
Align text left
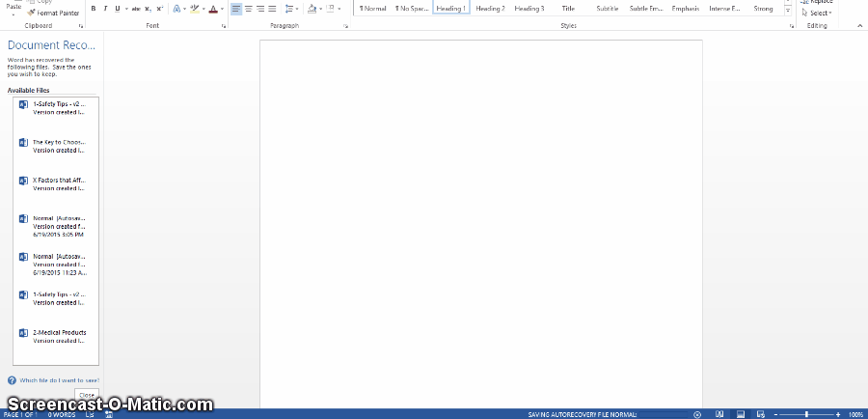coord(236,9)
